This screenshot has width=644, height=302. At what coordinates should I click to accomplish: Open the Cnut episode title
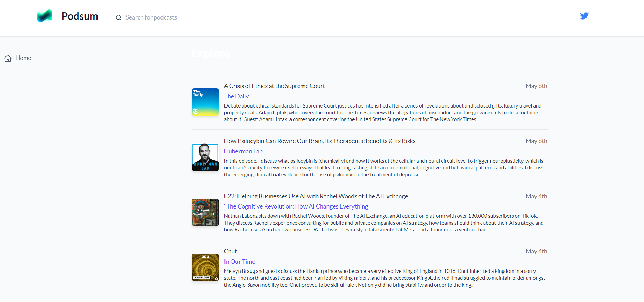230,251
